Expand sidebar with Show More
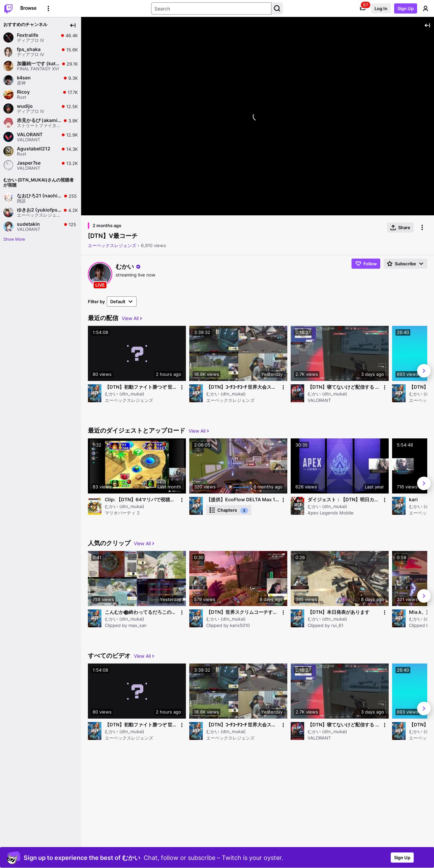 (14, 239)
